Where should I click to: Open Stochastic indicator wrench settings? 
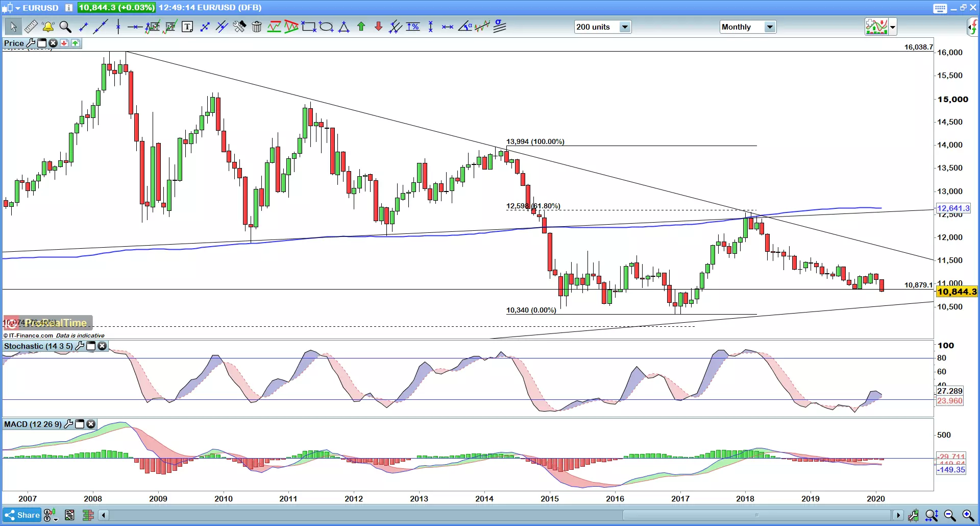pyautogui.click(x=80, y=346)
